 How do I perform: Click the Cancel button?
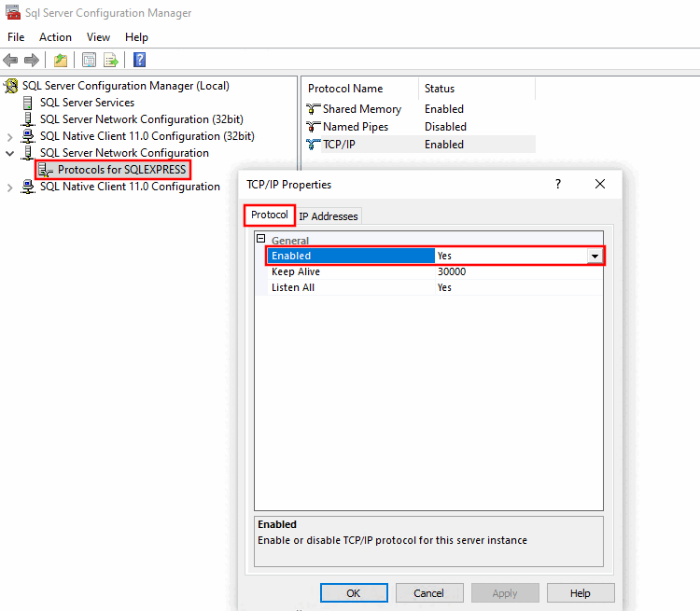429,593
